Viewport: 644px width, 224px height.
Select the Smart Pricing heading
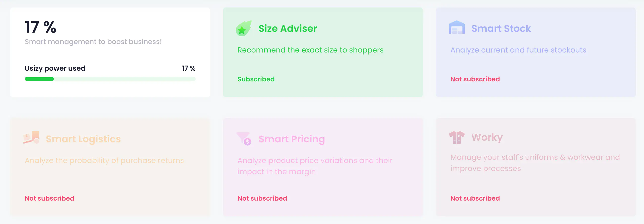point(291,139)
